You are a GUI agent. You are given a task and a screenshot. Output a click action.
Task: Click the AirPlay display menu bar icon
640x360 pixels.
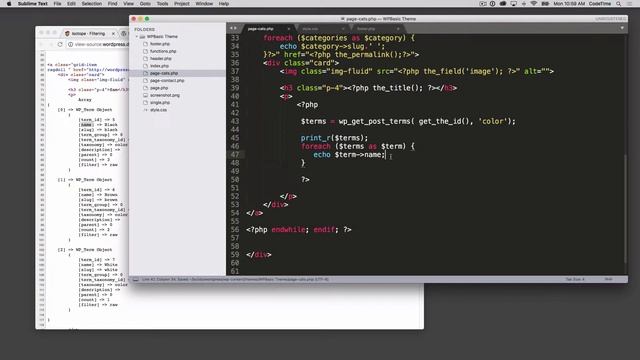pyautogui.click(x=513, y=4)
